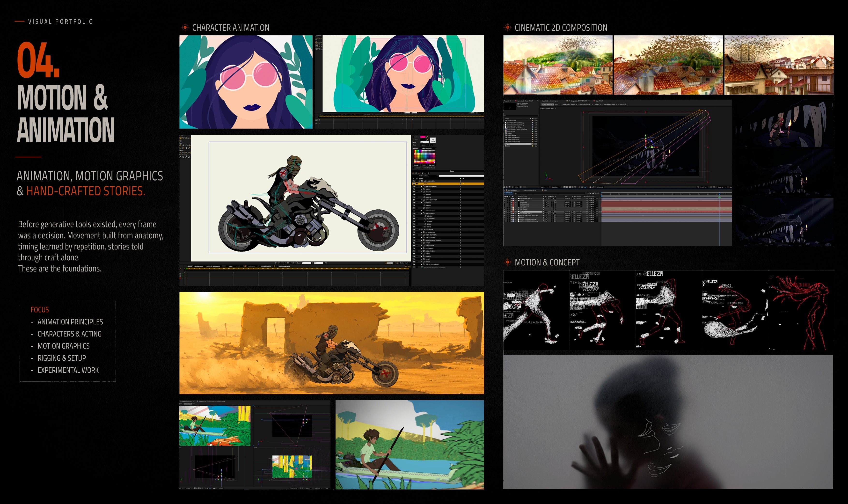Expand the BRAZO DELANTERO folder
848x504 pixels.
422,187
